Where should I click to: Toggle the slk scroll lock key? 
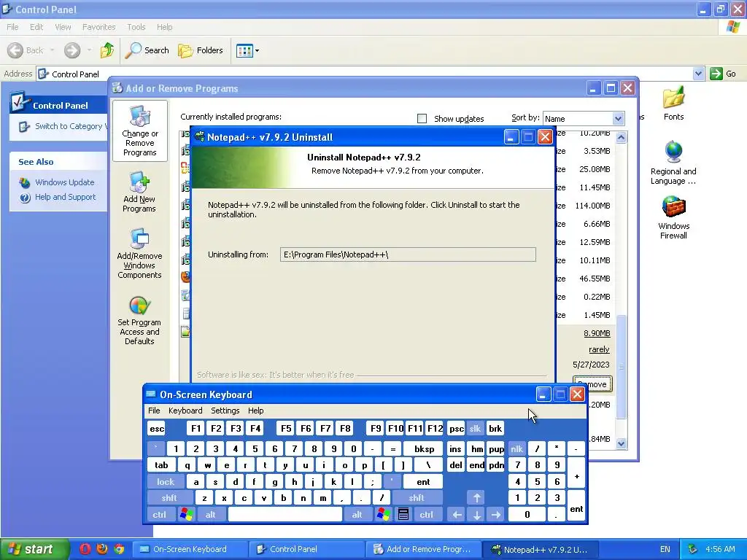(x=476, y=429)
